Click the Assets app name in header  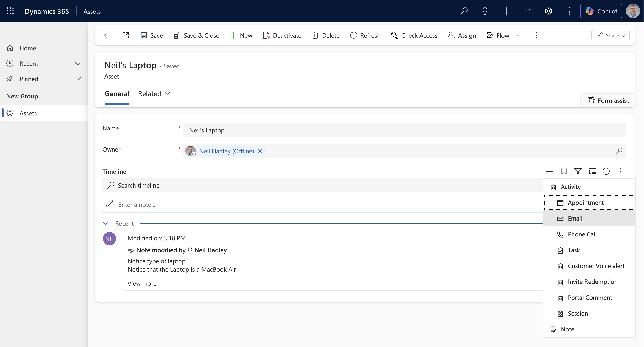pos(92,11)
